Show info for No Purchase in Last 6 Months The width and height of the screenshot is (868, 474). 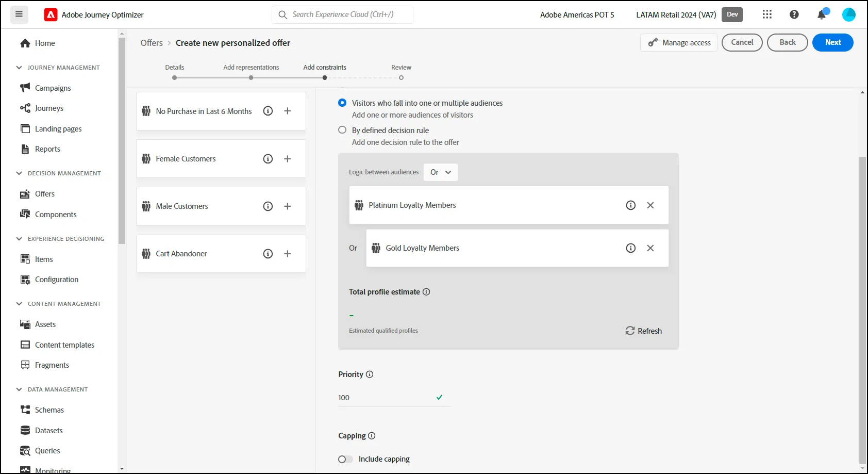(268, 111)
